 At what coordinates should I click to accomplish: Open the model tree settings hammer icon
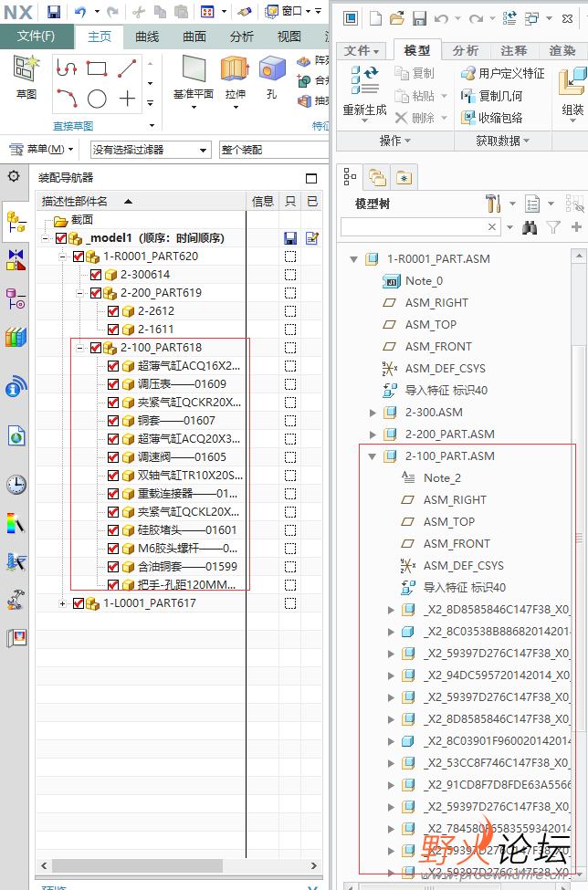493,204
